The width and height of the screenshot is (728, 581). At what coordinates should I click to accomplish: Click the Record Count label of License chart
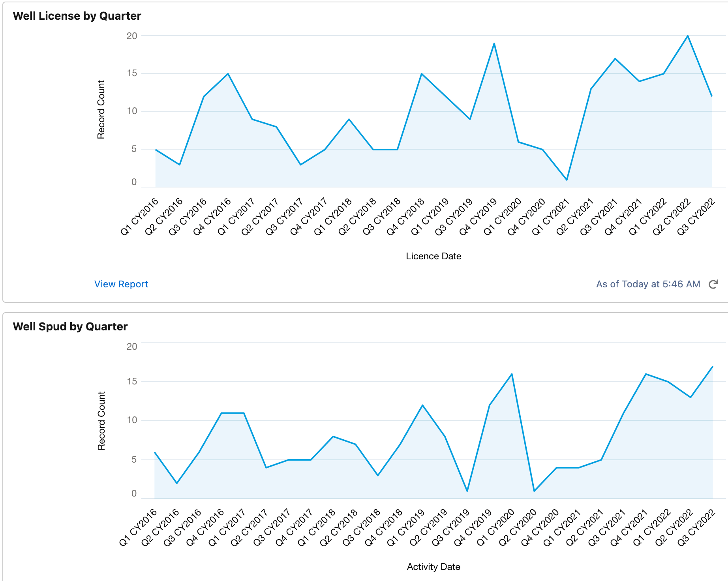(x=101, y=110)
